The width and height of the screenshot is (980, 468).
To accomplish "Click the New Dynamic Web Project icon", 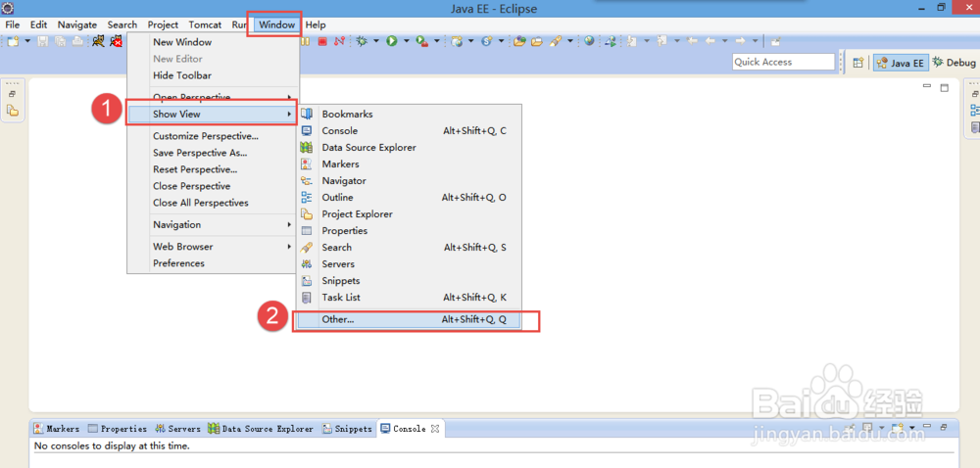I will tap(457, 42).
